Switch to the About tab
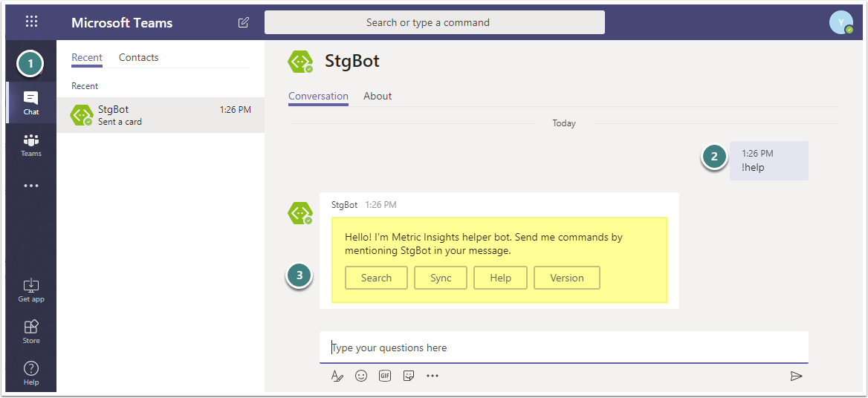Screen dimensions: 868x398 pos(378,96)
